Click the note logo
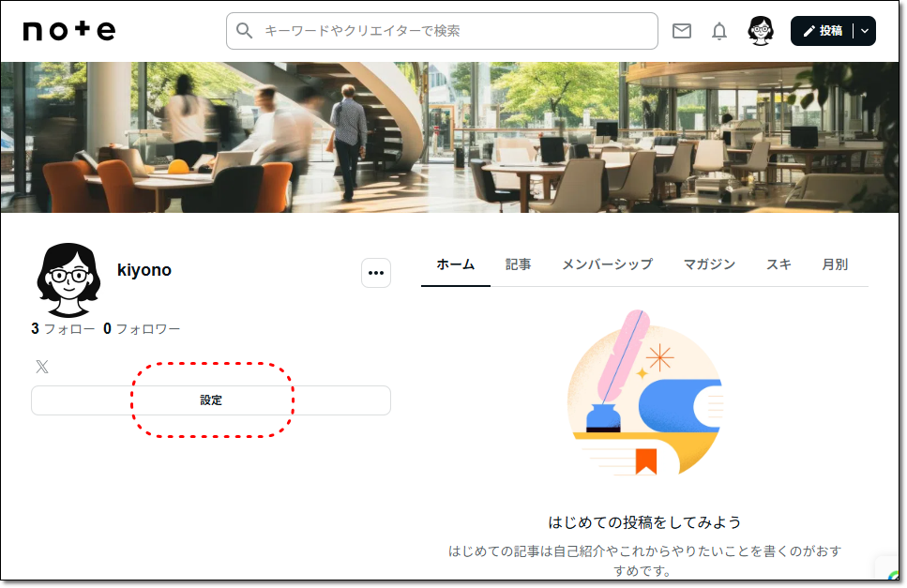 (x=68, y=30)
